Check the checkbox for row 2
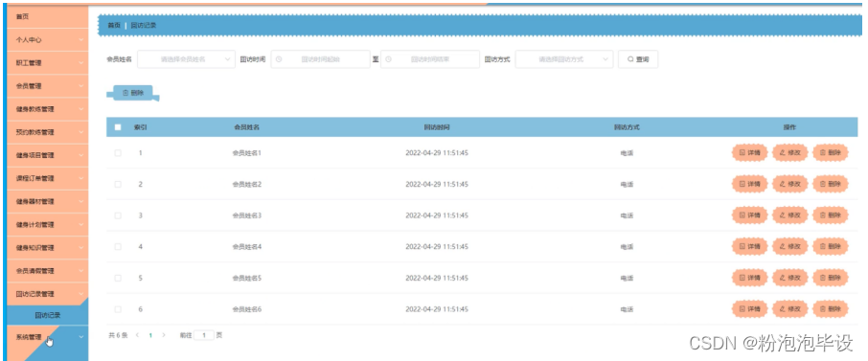Screen dimensions: 868x361 coord(118,185)
